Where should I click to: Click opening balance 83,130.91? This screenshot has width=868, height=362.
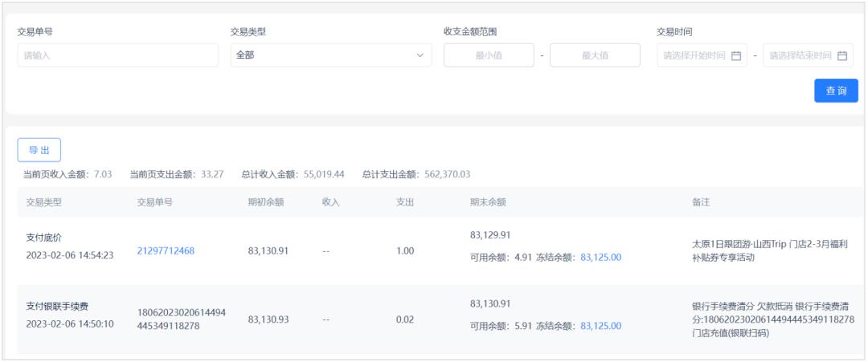coord(268,251)
